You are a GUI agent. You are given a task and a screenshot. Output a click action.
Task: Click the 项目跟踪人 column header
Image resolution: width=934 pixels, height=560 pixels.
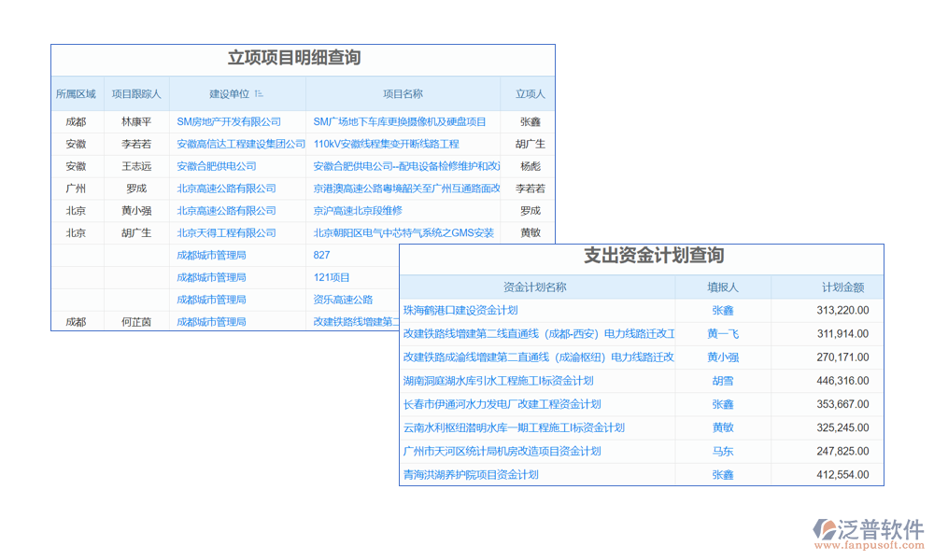136,94
